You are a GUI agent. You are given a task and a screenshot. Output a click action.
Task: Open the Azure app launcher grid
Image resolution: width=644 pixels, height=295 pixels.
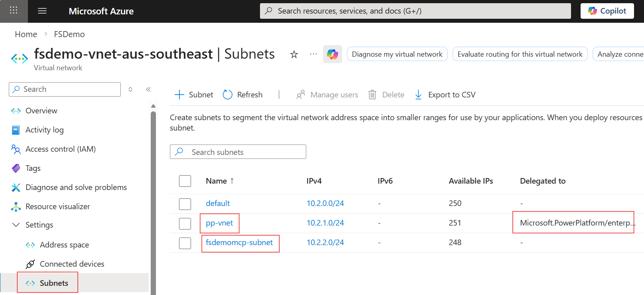click(x=14, y=11)
